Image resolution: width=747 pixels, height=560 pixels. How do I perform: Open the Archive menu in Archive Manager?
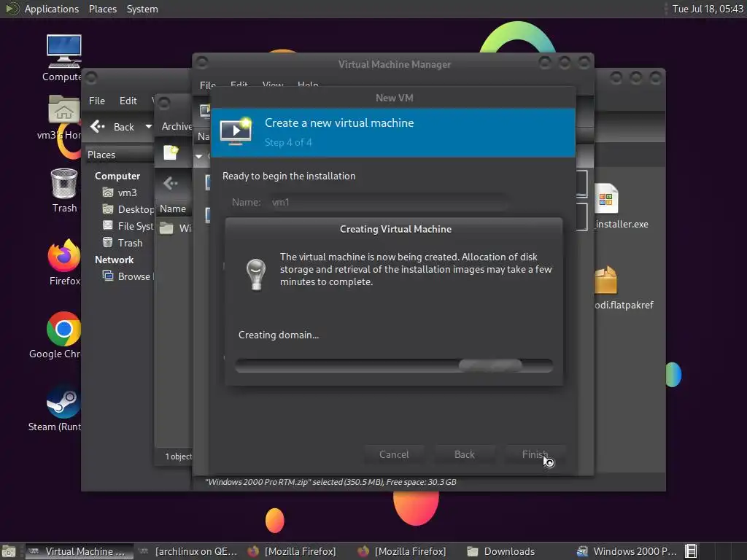(177, 126)
